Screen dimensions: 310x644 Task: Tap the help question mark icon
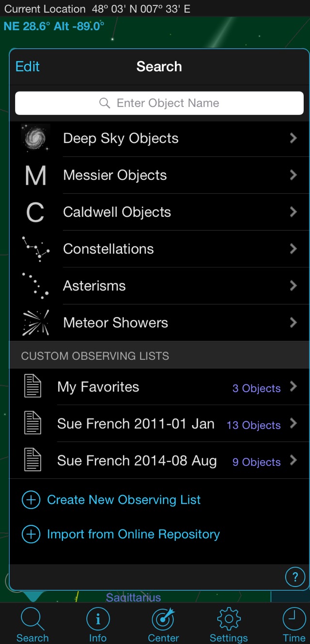click(295, 577)
